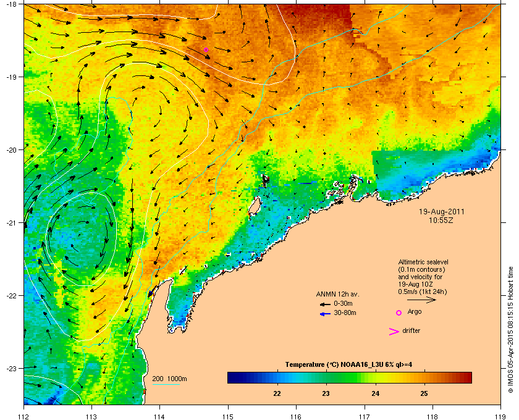Click latitude axis label -21
The width and height of the screenshot is (519, 420).
point(11,223)
